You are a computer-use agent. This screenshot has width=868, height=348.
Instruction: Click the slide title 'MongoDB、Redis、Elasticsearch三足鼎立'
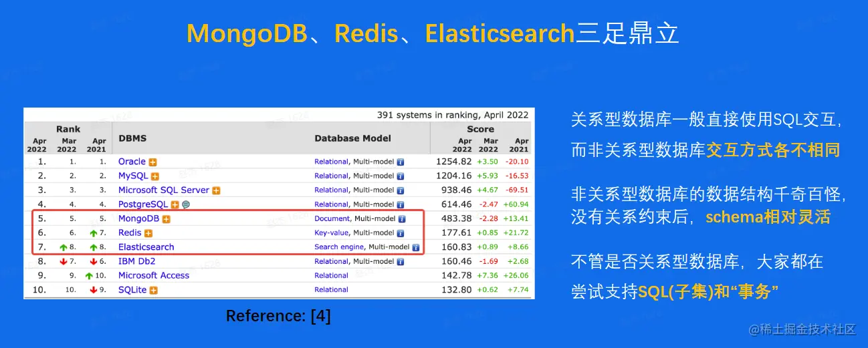[x=433, y=33]
